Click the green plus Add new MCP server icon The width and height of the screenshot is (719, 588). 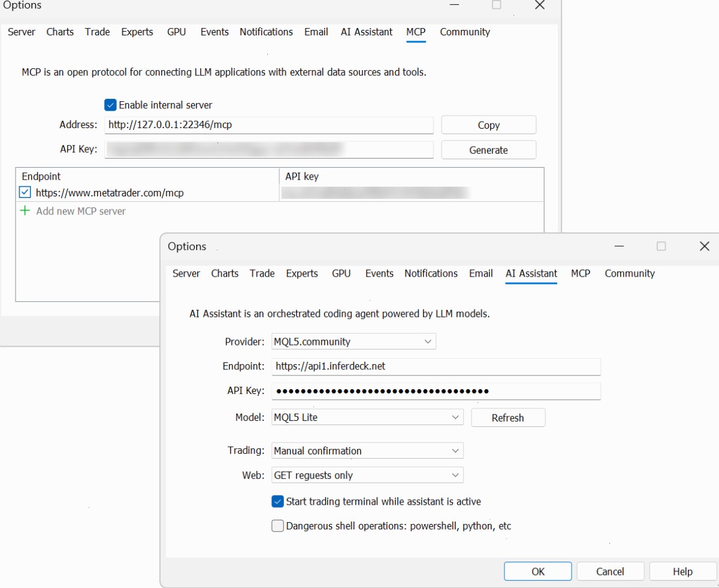coord(25,211)
